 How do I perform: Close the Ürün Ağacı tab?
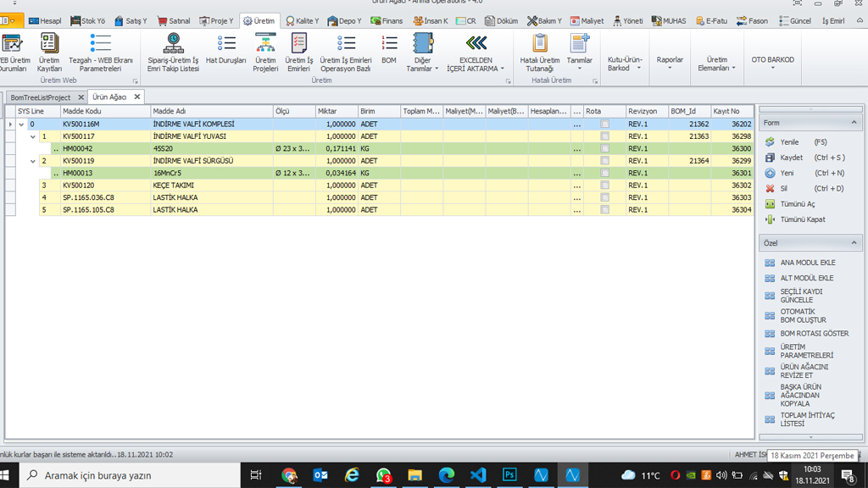(137, 97)
